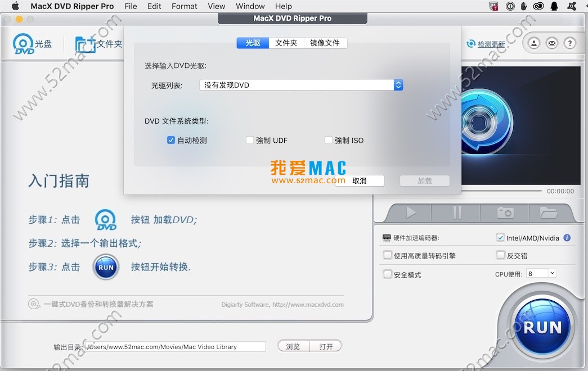Open the File menu
Image resolution: width=588 pixels, height=371 pixels.
pos(131,6)
